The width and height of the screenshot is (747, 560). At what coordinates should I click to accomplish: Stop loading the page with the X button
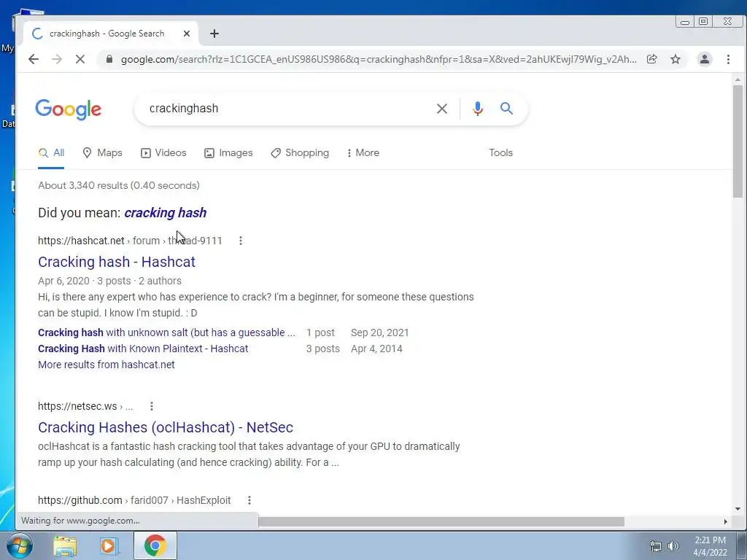click(x=80, y=59)
